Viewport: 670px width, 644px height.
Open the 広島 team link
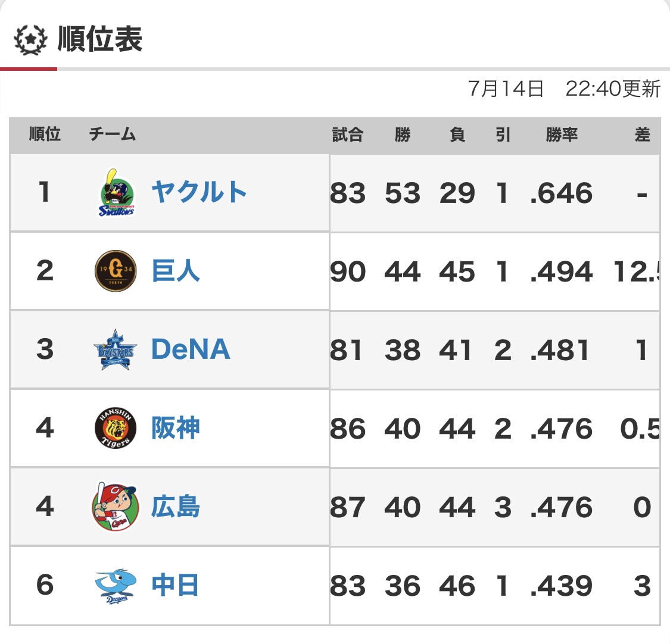click(176, 507)
